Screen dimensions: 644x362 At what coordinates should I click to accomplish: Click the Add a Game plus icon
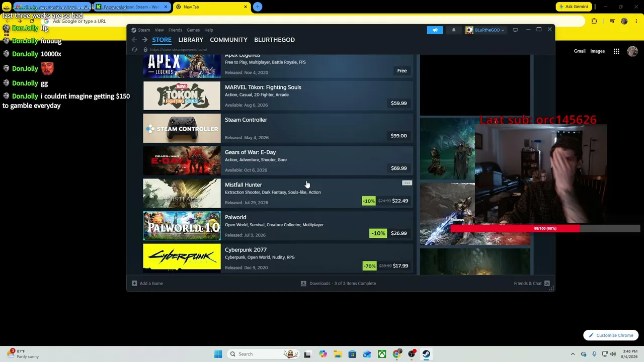(x=134, y=284)
